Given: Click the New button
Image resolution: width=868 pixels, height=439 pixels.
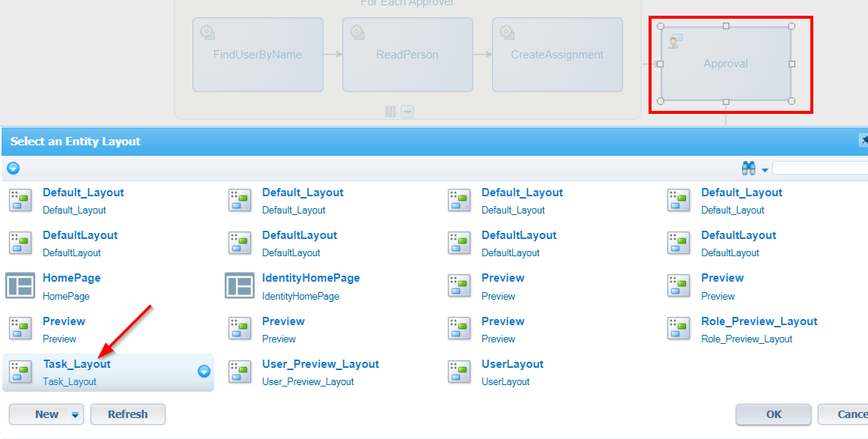Looking at the screenshot, I should 46,414.
